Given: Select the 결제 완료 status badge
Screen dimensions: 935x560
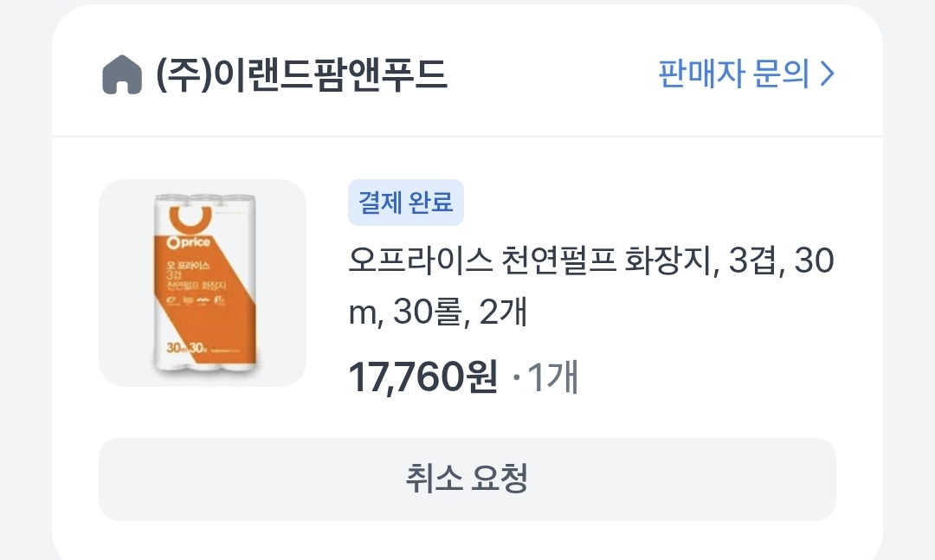Looking at the screenshot, I should tap(405, 203).
